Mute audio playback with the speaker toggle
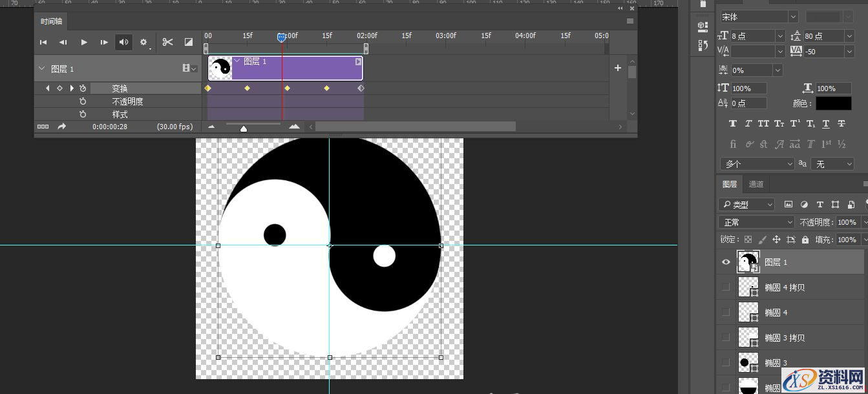Viewport: 868px width, 394px height. [123, 42]
